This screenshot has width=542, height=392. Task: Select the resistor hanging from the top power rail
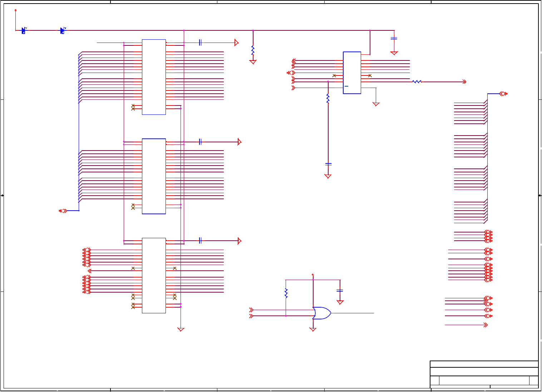(253, 50)
